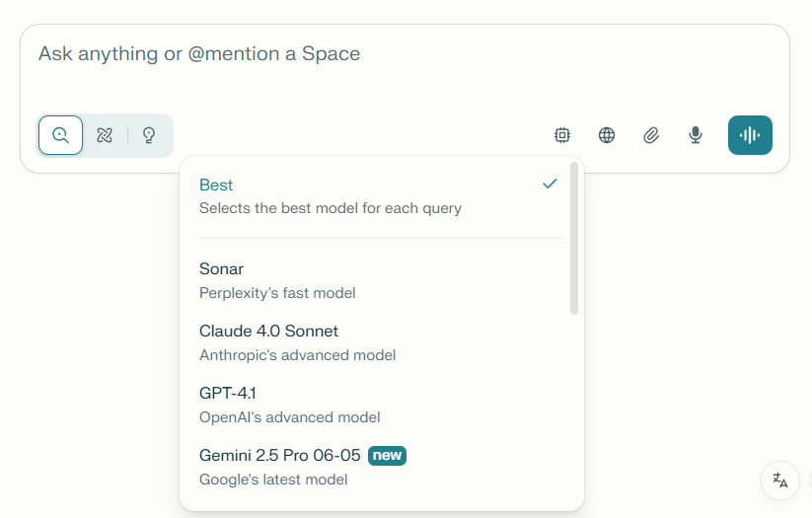Viewport: 812px width, 518px height.
Task: Click "Selects the best model for each query"
Action: pyautogui.click(x=331, y=208)
